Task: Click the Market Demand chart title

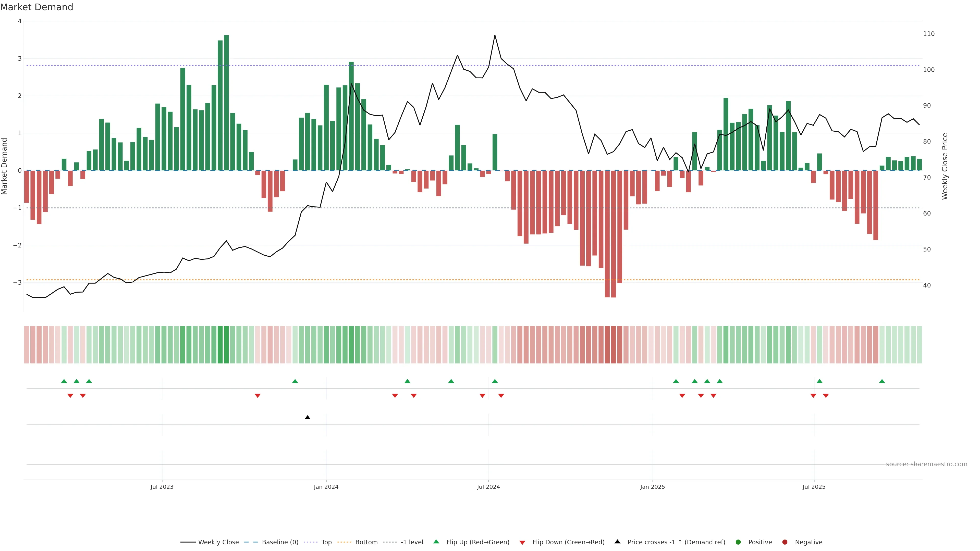Action: coord(36,7)
